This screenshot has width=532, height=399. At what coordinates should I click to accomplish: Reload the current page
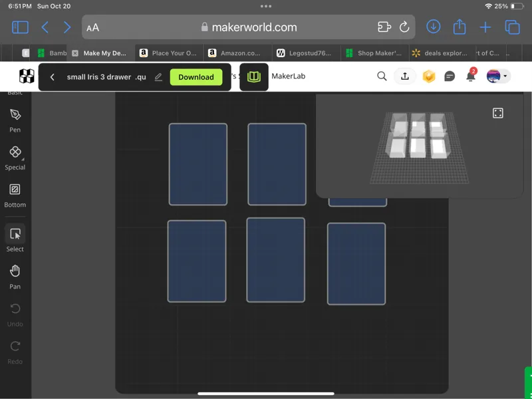(404, 27)
